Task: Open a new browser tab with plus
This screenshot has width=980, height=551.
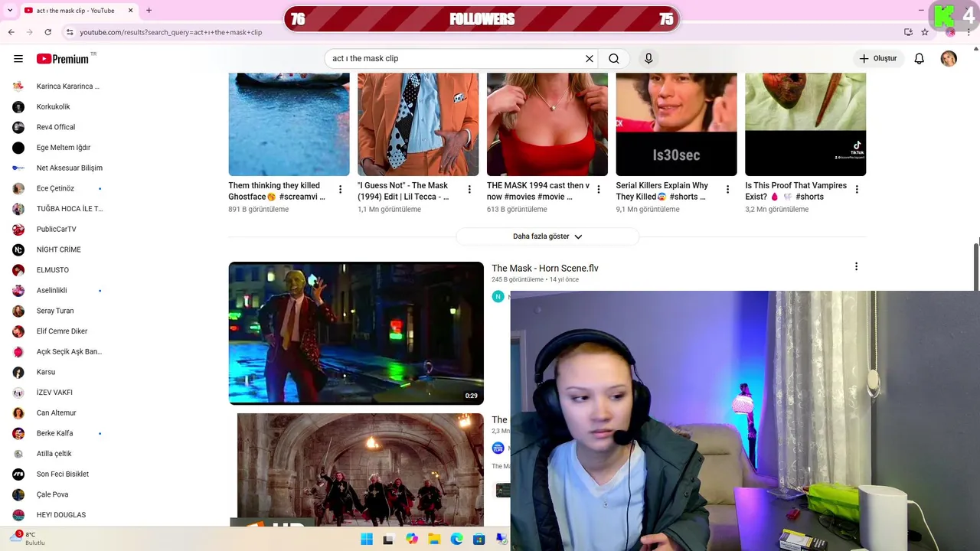Action: (149, 10)
